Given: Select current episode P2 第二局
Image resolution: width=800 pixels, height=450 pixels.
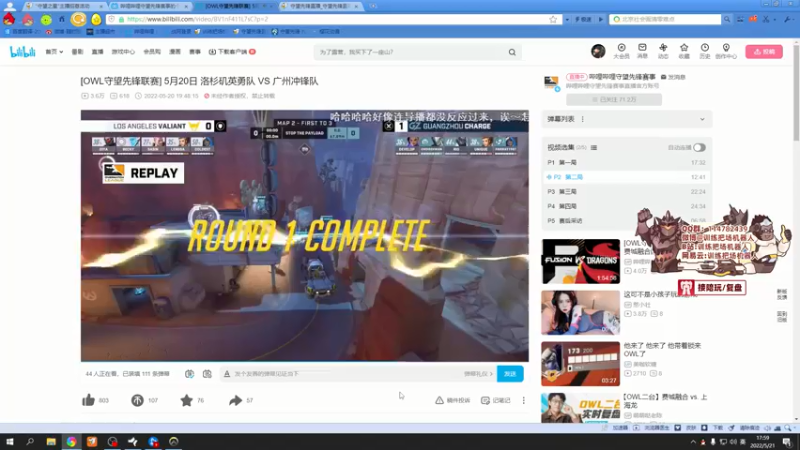Looking at the screenshot, I should [627, 177].
